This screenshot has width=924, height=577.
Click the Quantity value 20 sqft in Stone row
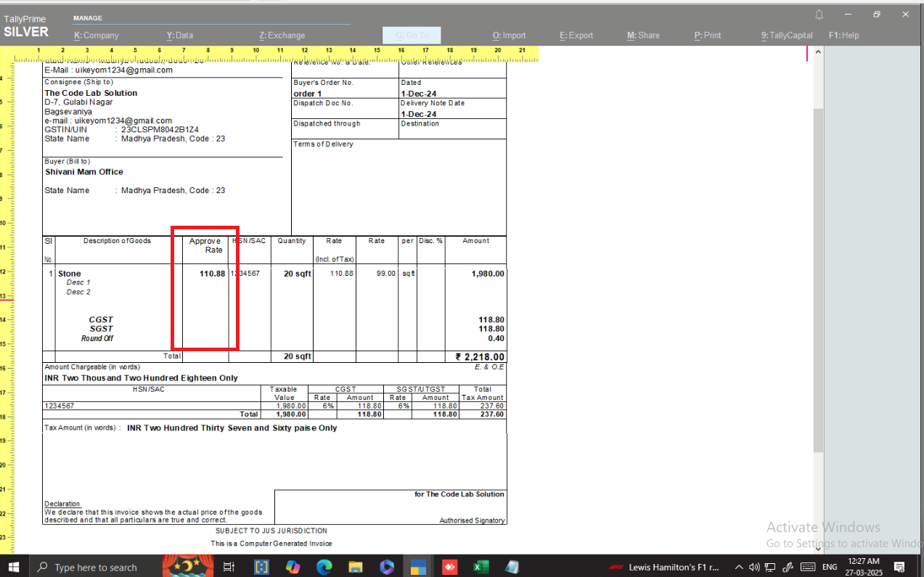click(297, 274)
